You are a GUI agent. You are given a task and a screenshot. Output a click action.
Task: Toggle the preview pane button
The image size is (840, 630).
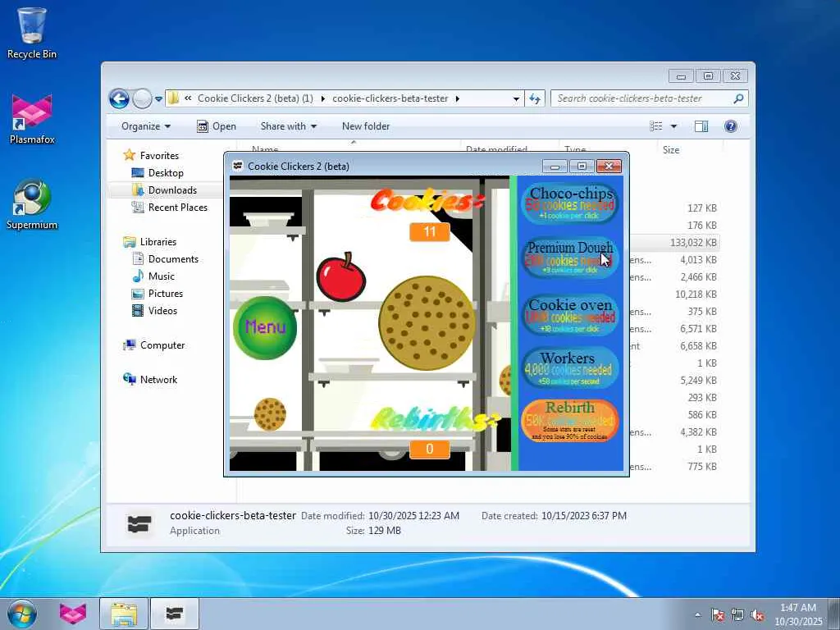(701, 126)
